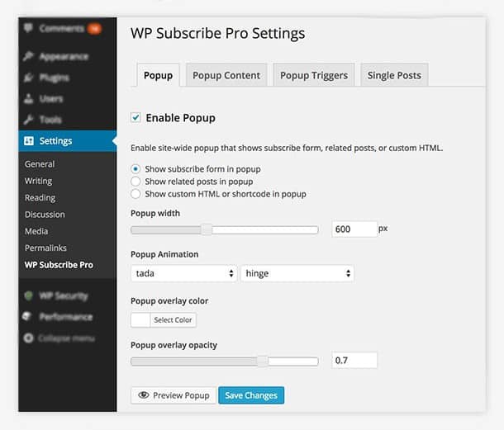
Task: Click the Users person icon
Action: [29, 99]
